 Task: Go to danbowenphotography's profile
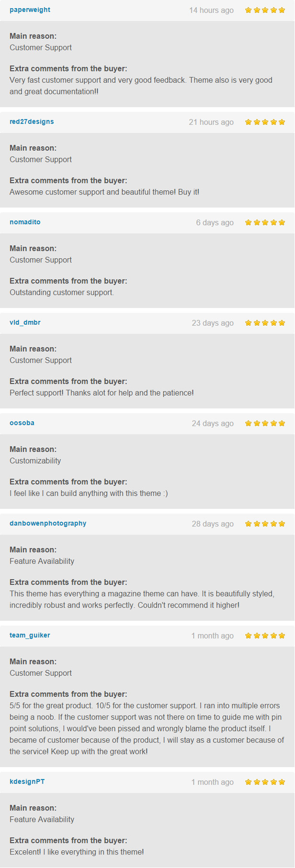pos(48,523)
